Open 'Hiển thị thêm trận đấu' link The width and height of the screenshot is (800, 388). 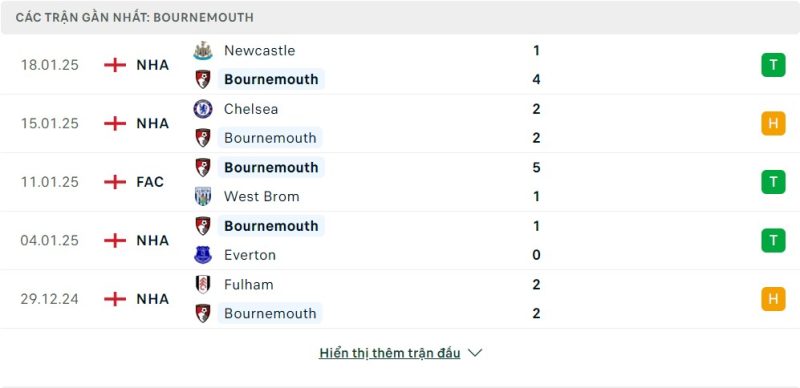[x=390, y=353]
